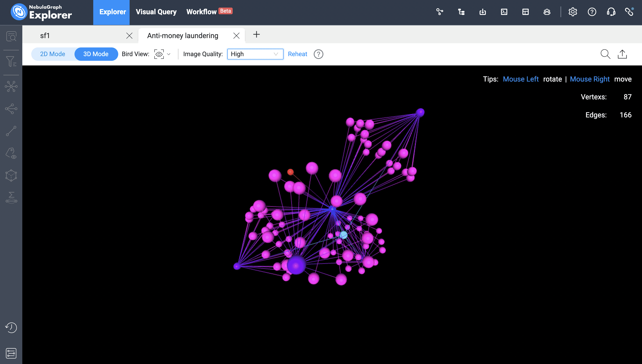The image size is (642, 364).
Task: Open the query history panel
Action: (x=11, y=327)
